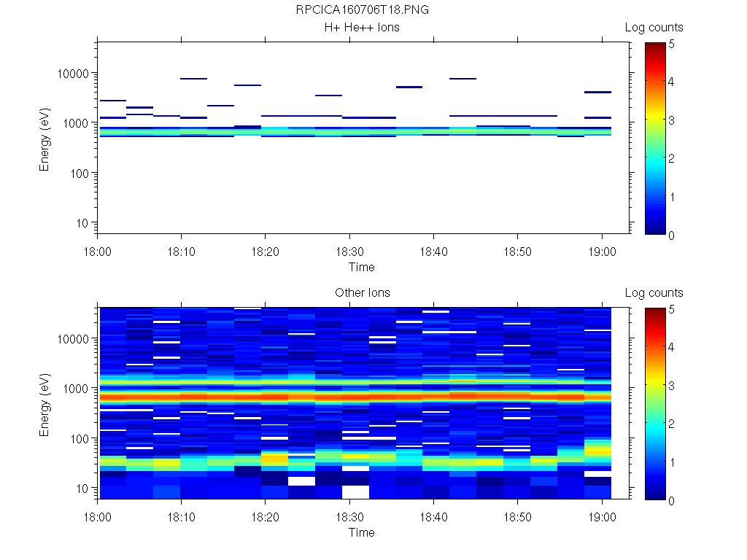Select the 18:00 tick under the H+ He++ plot
This screenshot has width=747, height=560.
pyautogui.click(x=98, y=252)
